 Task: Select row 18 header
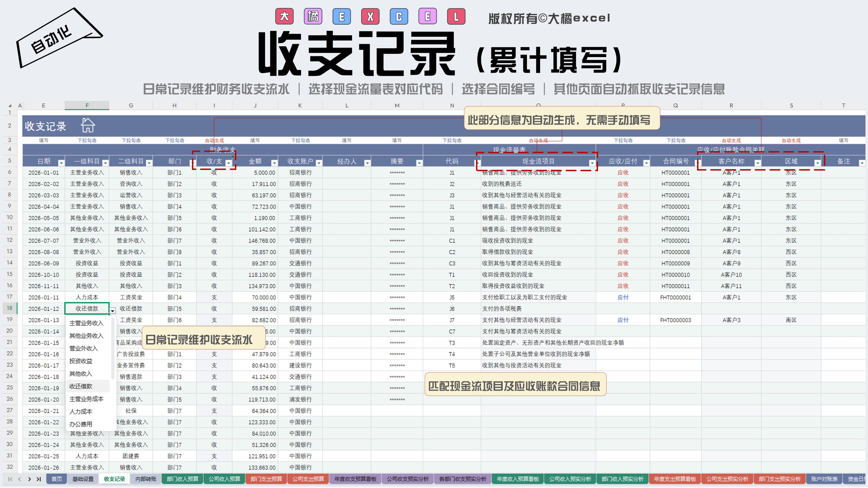coord(9,308)
